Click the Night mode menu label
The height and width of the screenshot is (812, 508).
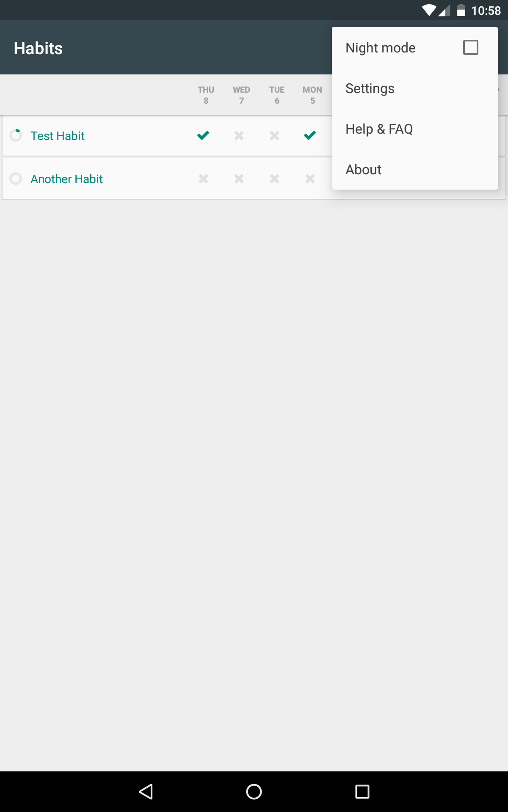pos(381,48)
